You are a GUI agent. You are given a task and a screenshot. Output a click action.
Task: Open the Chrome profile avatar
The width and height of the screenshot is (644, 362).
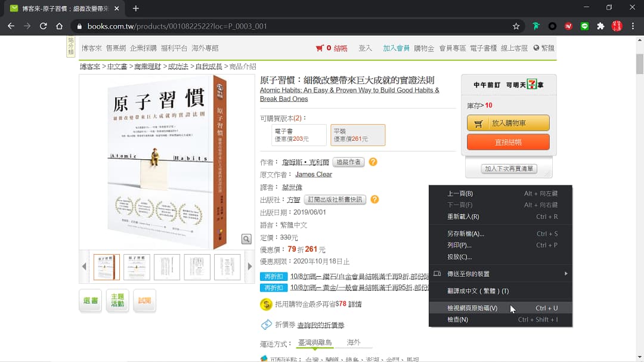(x=617, y=26)
